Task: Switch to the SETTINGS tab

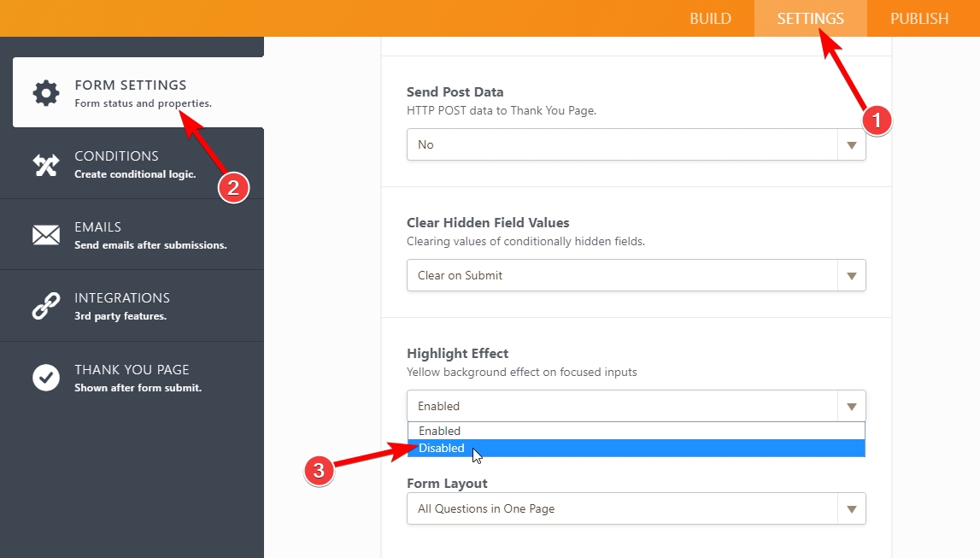Action: pos(810,19)
